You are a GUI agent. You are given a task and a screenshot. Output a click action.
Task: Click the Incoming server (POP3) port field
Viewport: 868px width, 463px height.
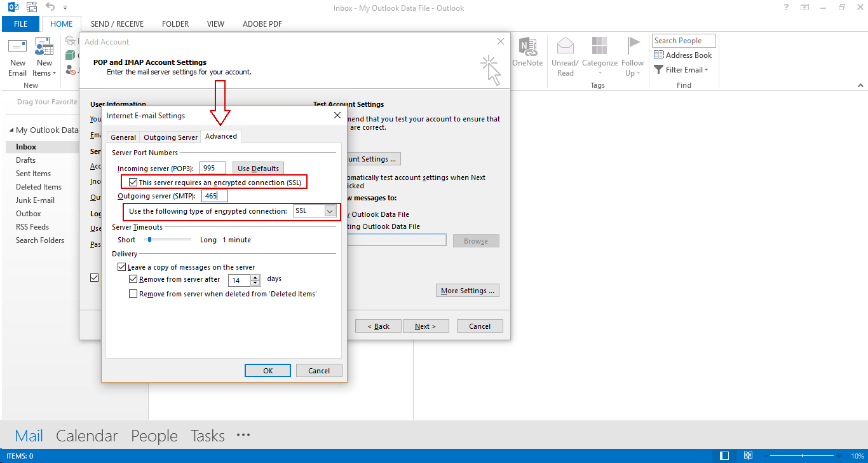213,169
